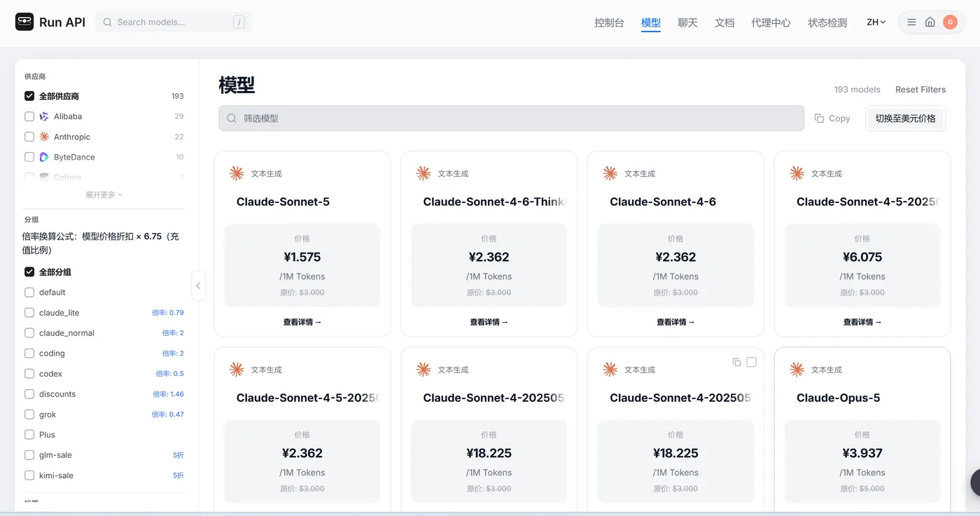Check the coding group checkbox

[x=29, y=353]
